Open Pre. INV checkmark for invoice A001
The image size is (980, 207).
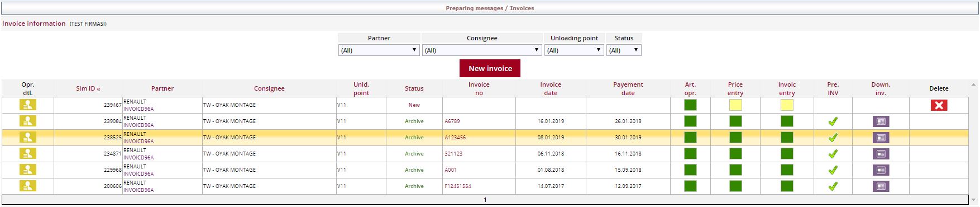[x=833, y=170]
